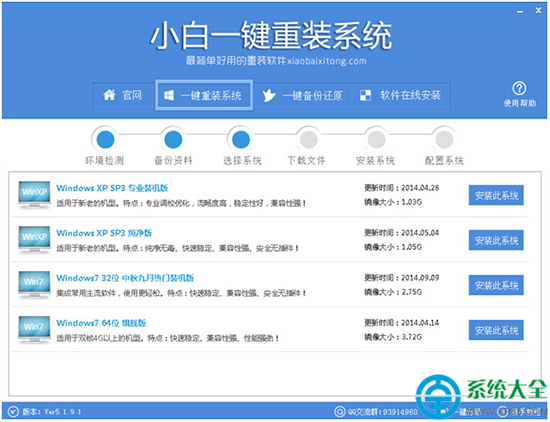This screenshot has height=422, width=550.
Task: Click the 备份资料 step circle
Action: tap(173, 140)
